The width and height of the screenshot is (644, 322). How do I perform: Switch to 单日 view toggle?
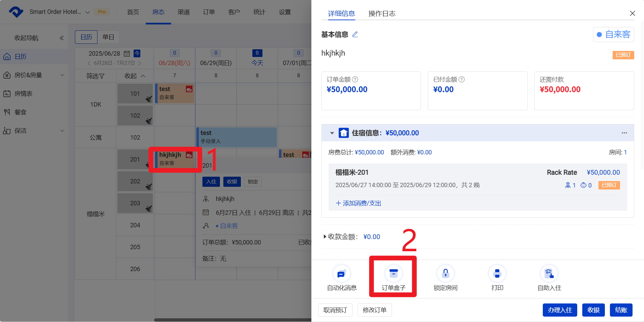point(108,37)
